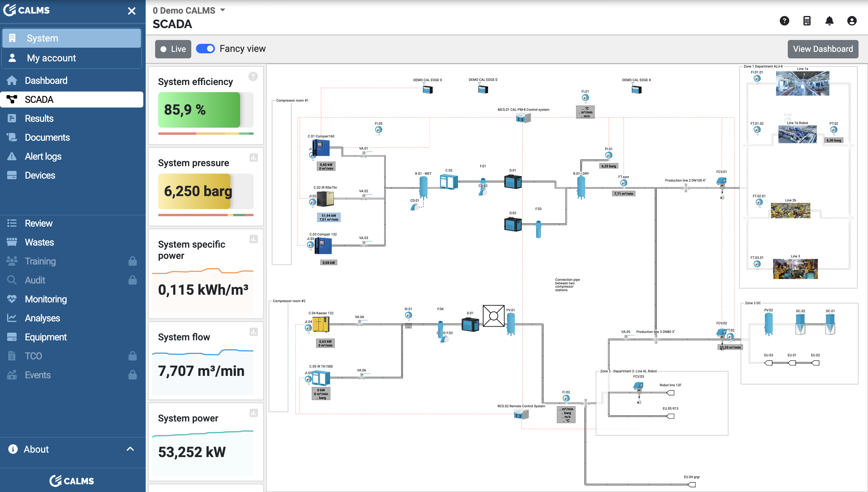The height and width of the screenshot is (492, 868).
Task: Open the notifications bell icon
Action: point(829,21)
